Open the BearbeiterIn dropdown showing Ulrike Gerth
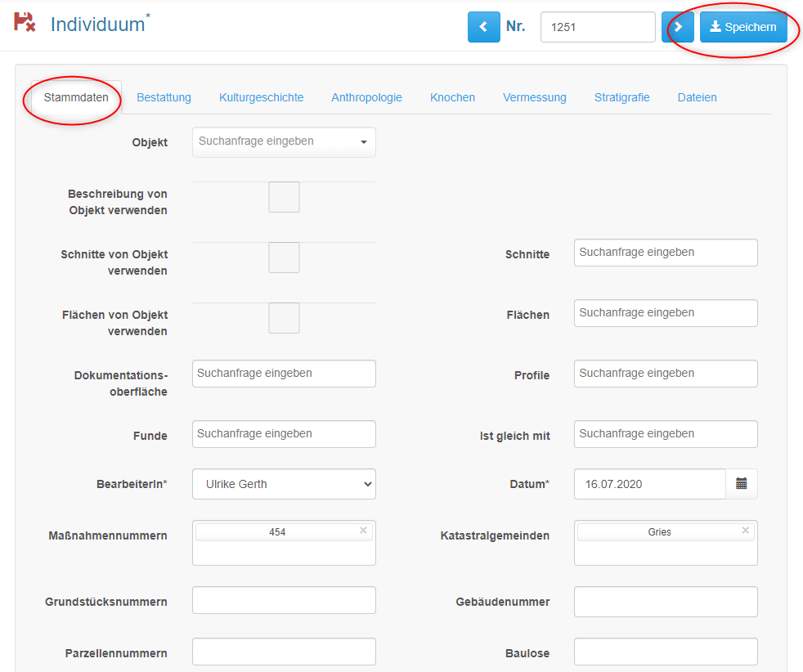 click(284, 484)
